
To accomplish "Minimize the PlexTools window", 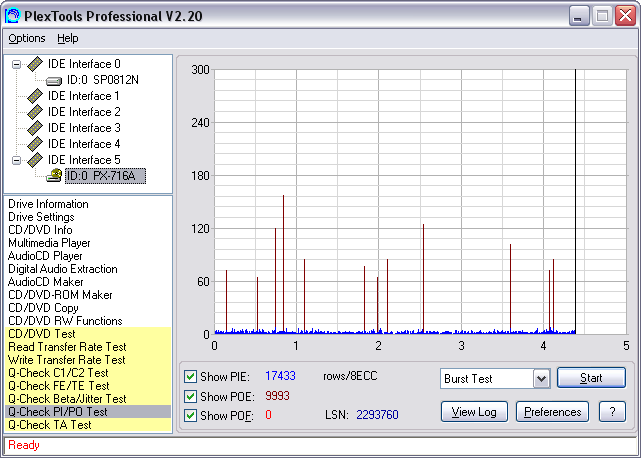I will click(579, 16).
